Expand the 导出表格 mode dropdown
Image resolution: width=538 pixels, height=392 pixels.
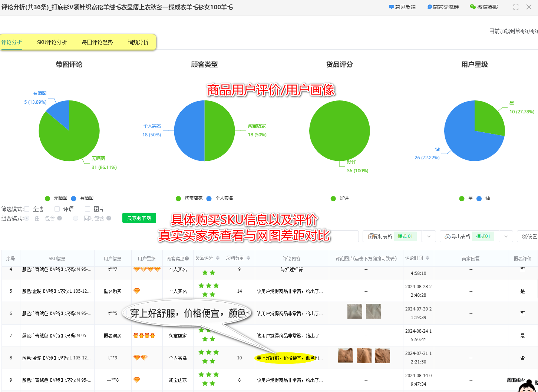click(x=506, y=236)
